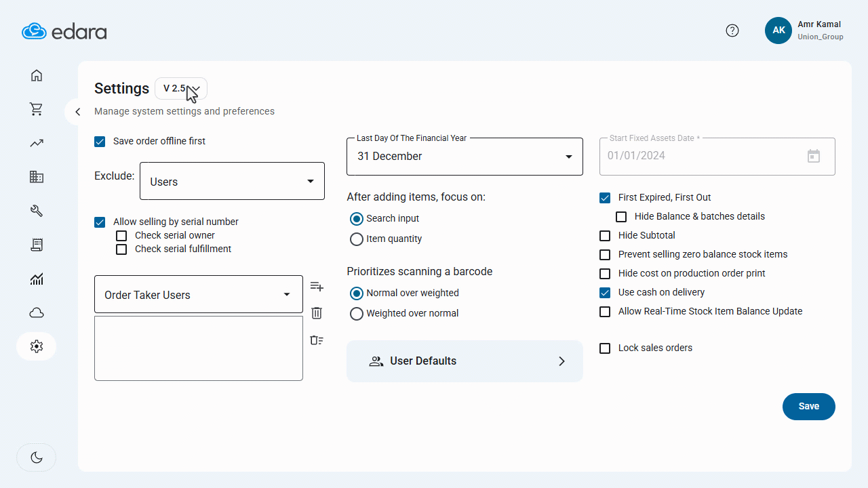
Task: Click the help question mark icon
Action: (x=732, y=30)
